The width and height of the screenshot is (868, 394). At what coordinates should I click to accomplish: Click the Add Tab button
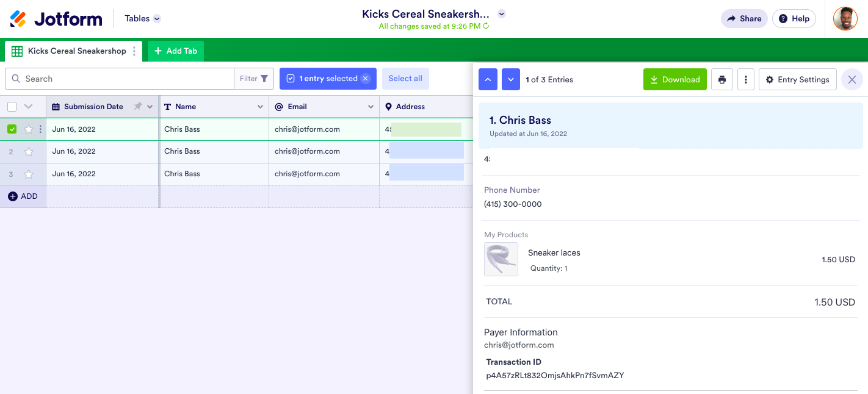tap(176, 51)
